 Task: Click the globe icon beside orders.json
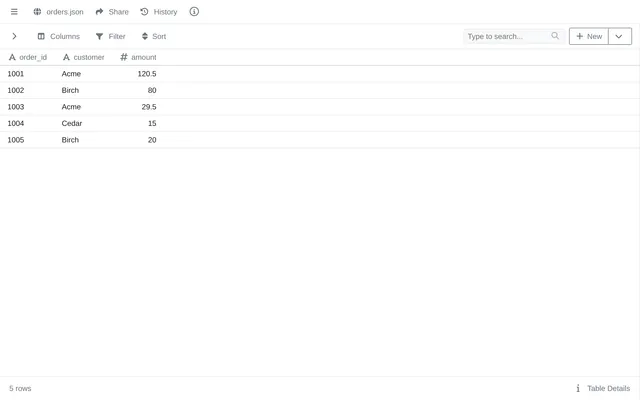(37, 12)
